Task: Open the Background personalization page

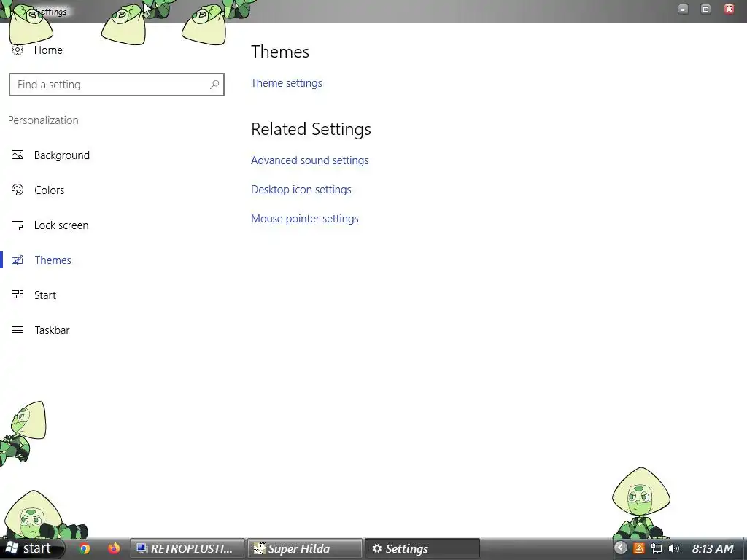Action: (x=61, y=155)
